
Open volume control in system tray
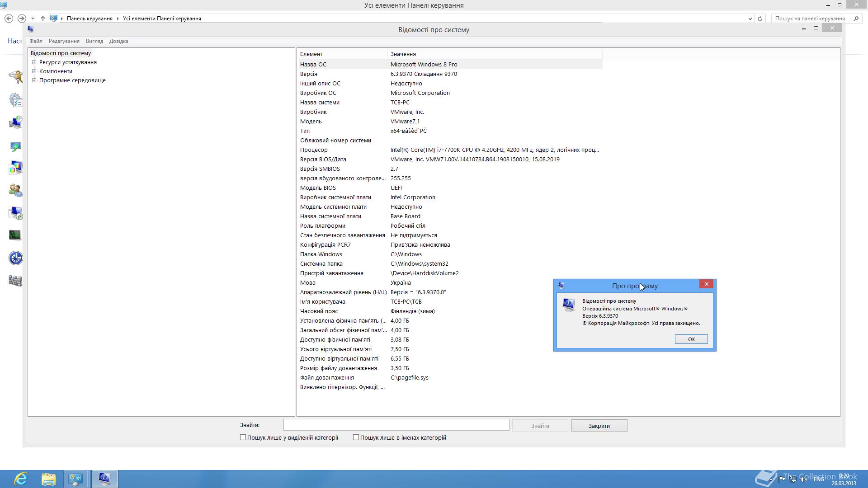803,479
